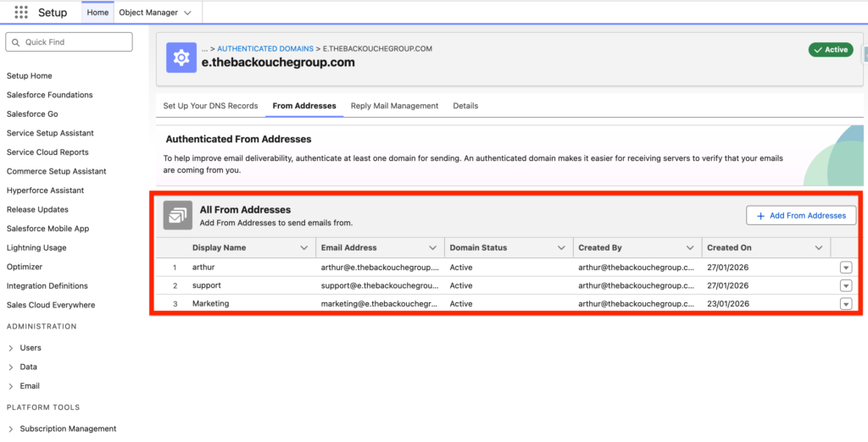
Task: Click the gear icon beside the domain name
Action: [181, 58]
